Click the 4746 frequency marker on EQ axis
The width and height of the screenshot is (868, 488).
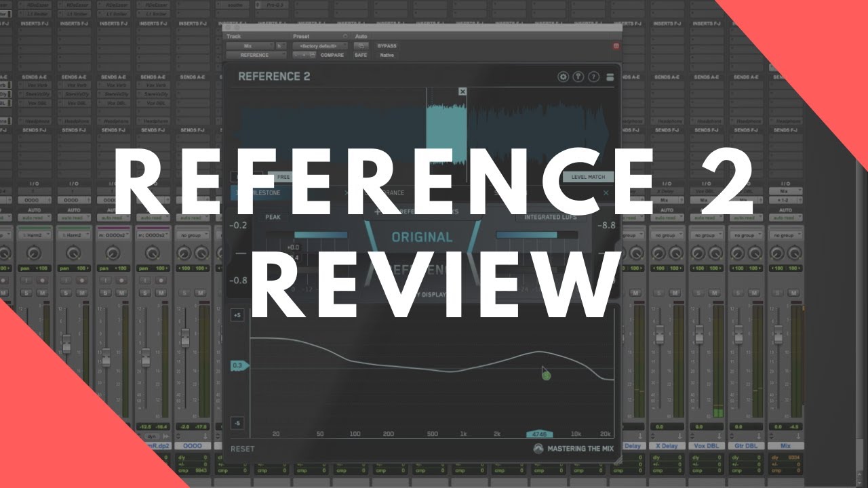(x=540, y=434)
